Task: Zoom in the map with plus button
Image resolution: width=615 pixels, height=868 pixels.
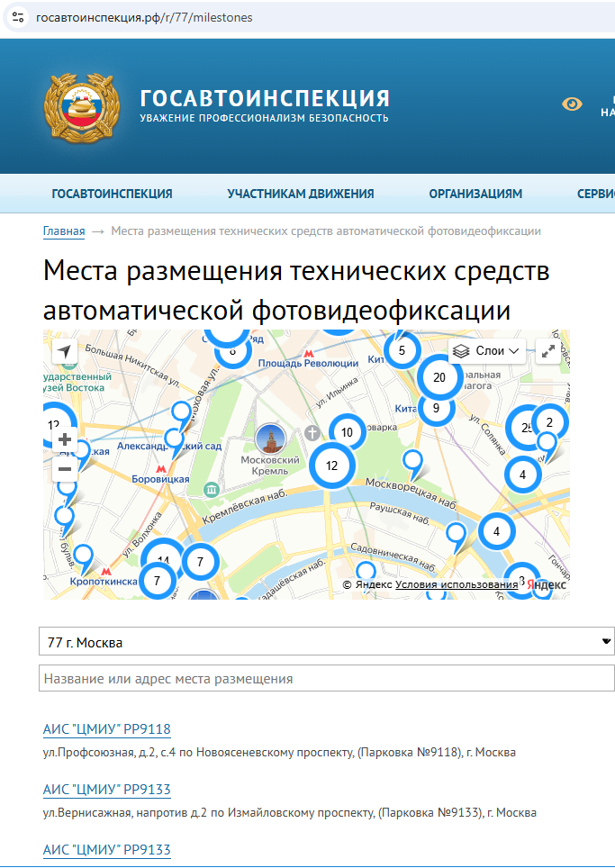Action: pos(65,440)
